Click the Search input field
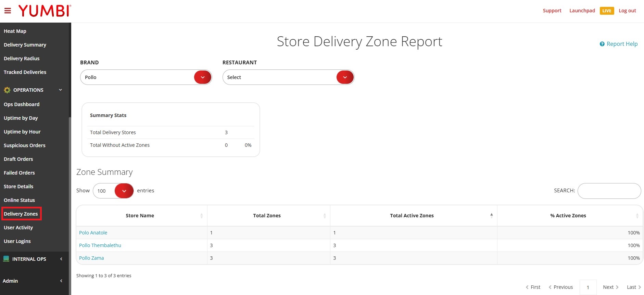The image size is (644, 295). (609, 191)
